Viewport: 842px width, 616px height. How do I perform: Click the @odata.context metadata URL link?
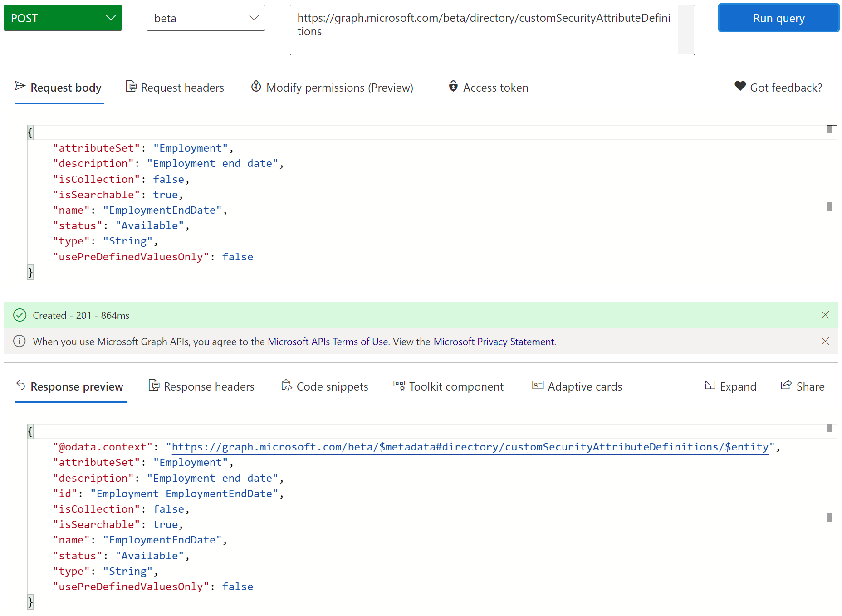470,447
